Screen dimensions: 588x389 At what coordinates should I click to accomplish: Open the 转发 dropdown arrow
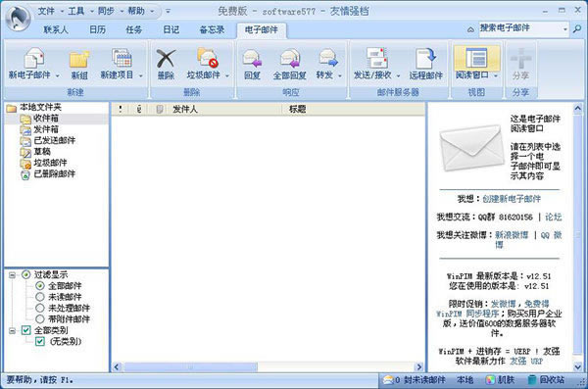tap(340, 75)
